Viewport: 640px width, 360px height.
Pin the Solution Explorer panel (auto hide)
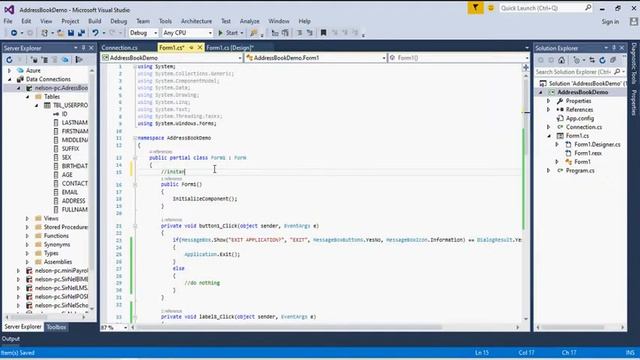[x=614, y=48]
